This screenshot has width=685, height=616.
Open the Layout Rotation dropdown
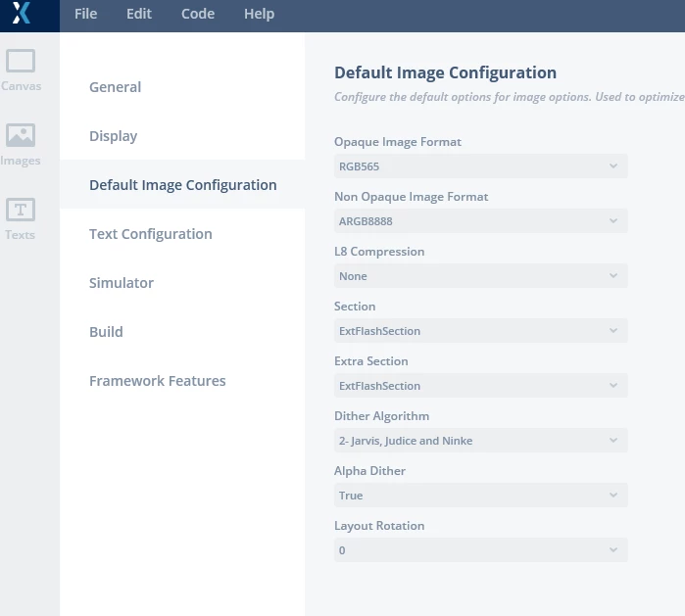click(x=480, y=550)
